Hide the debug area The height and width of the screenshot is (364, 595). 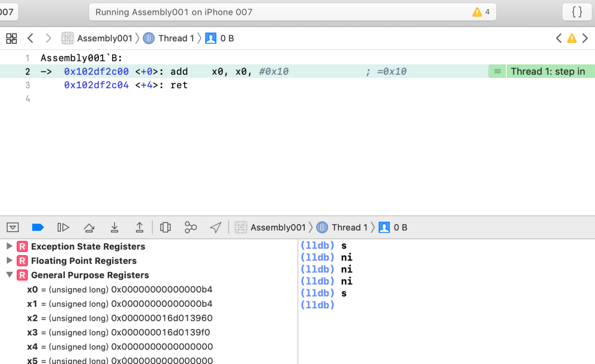pyautogui.click(x=13, y=227)
